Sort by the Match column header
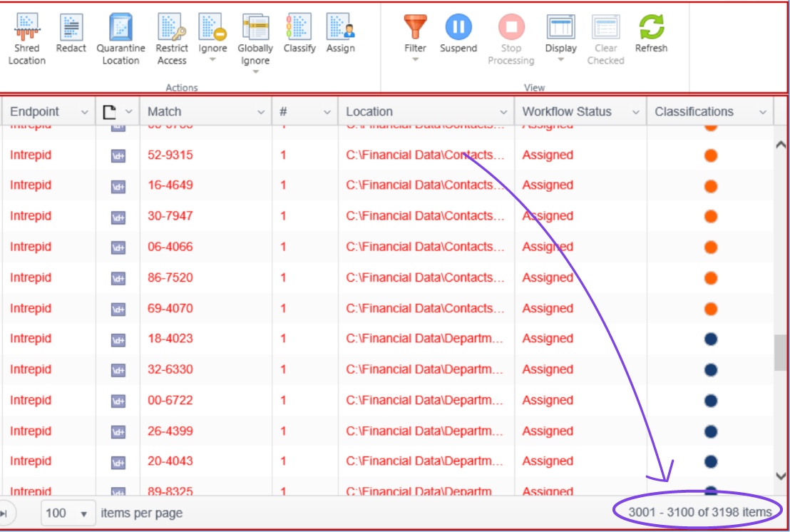790x532 pixels. 164,112
